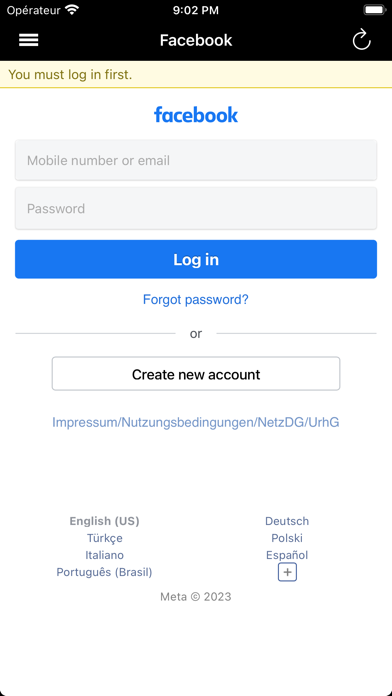Tap the reload page icon
392x696 pixels.
(x=362, y=40)
